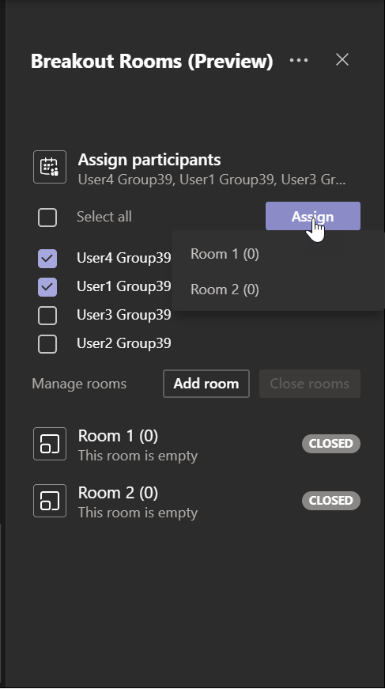Uncheck the User1 Group39 checkbox
Image resolution: width=385 pixels, height=689 pixels.
click(47, 287)
